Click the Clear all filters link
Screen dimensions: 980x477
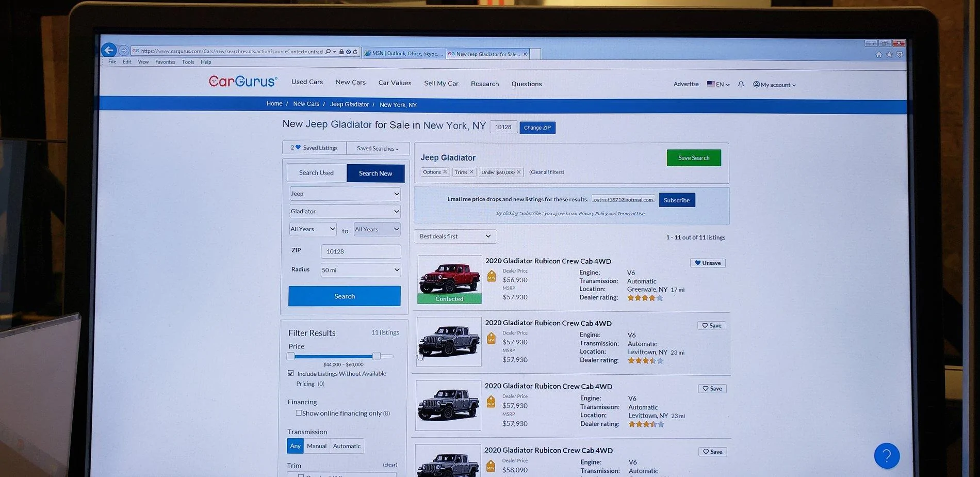pos(547,172)
